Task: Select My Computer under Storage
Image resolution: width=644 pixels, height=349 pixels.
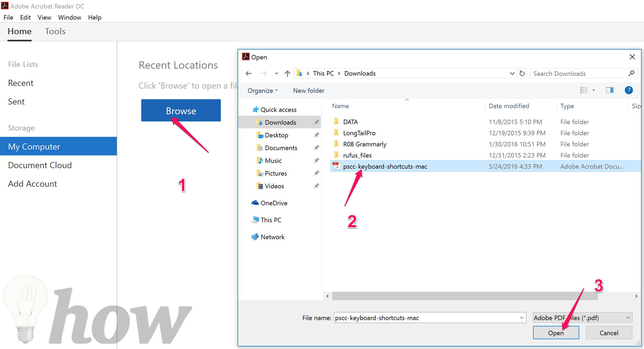Action: [x=58, y=146]
